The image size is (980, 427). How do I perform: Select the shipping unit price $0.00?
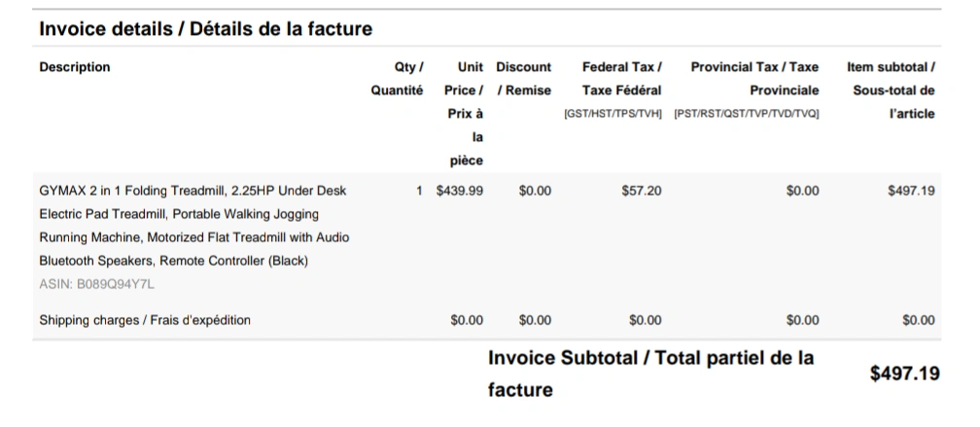pos(467,321)
